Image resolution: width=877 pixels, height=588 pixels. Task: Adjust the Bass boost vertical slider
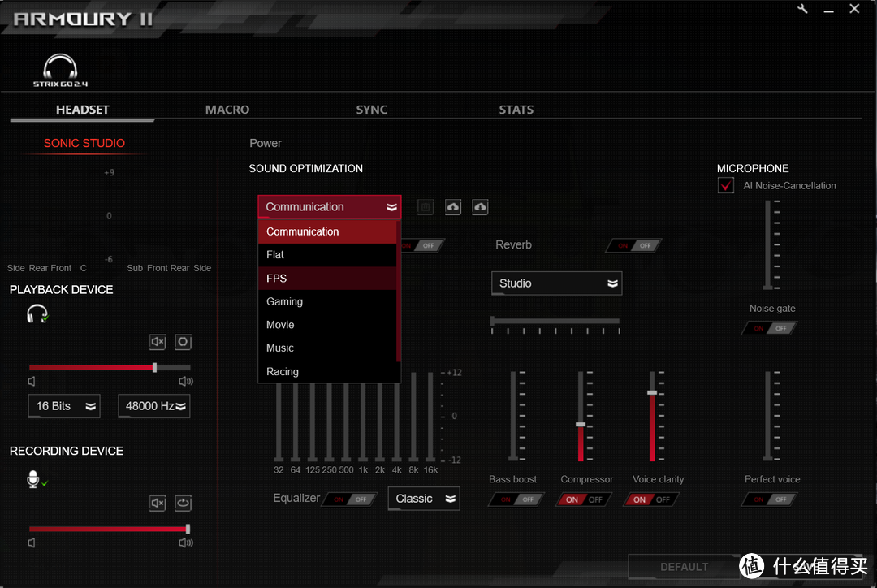pyautogui.click(x=513, y=417)
